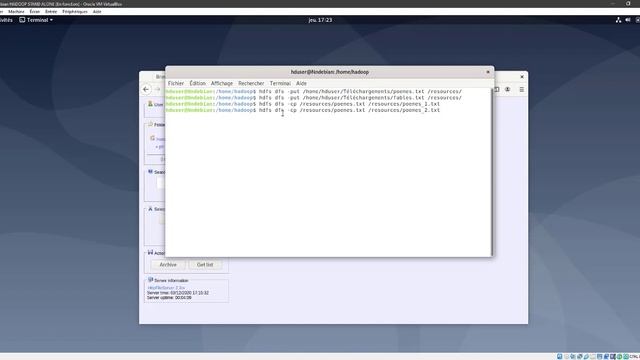This screenshot has width=640, height=360.
Task: Open browser sidebar panel icon
Action: [497, 89]
